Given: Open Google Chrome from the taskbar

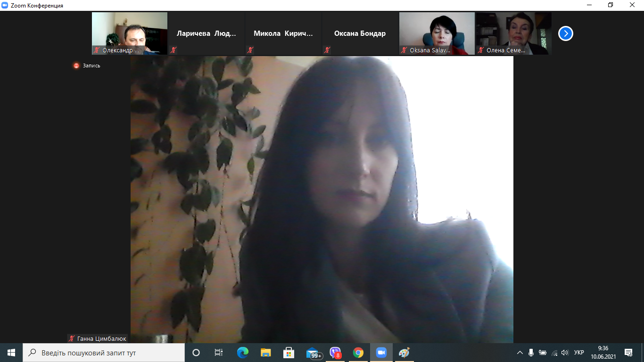Looking at the screenshot, I should click(358, 353).
